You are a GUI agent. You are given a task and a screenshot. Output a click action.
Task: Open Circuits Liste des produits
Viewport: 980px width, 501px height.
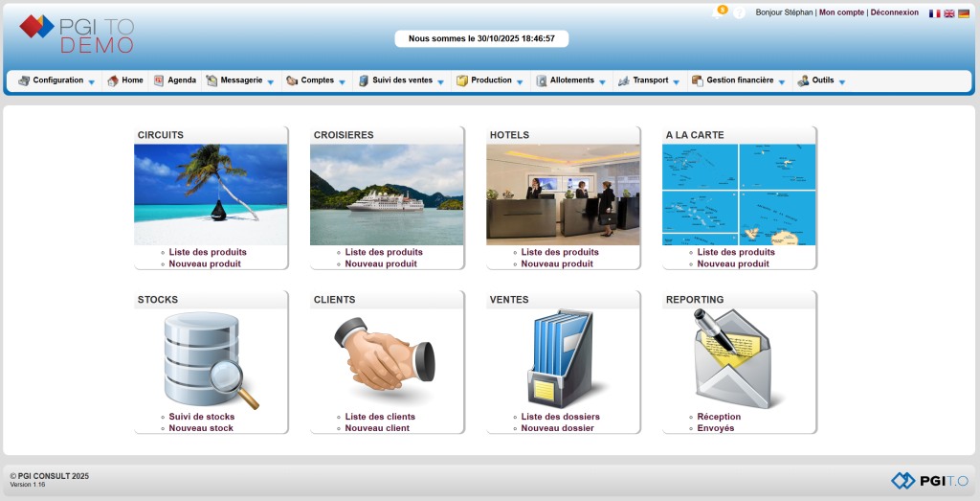point(208,252)
